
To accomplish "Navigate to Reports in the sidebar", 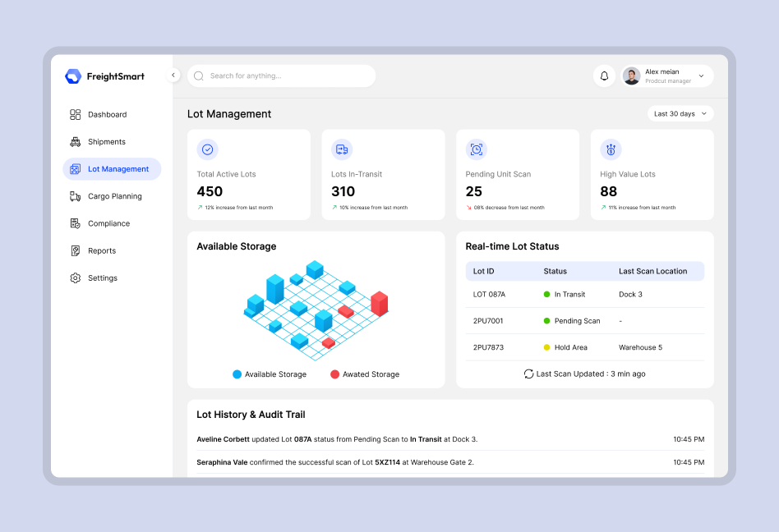I will pyautogui.click(x=102, y=251).
